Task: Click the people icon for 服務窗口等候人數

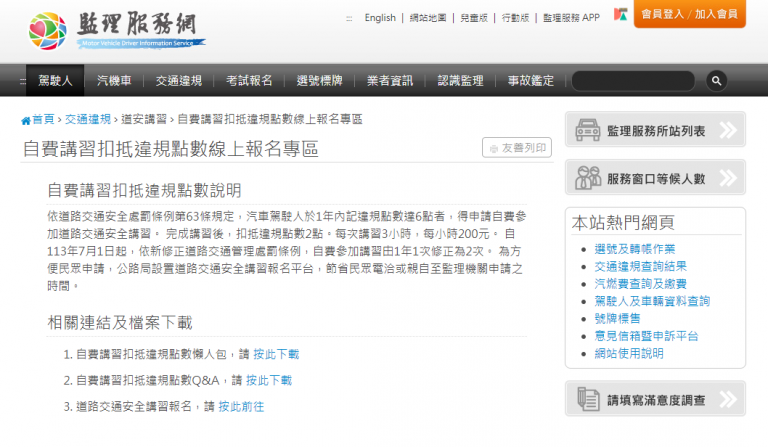Action: [x=588, y=178]
